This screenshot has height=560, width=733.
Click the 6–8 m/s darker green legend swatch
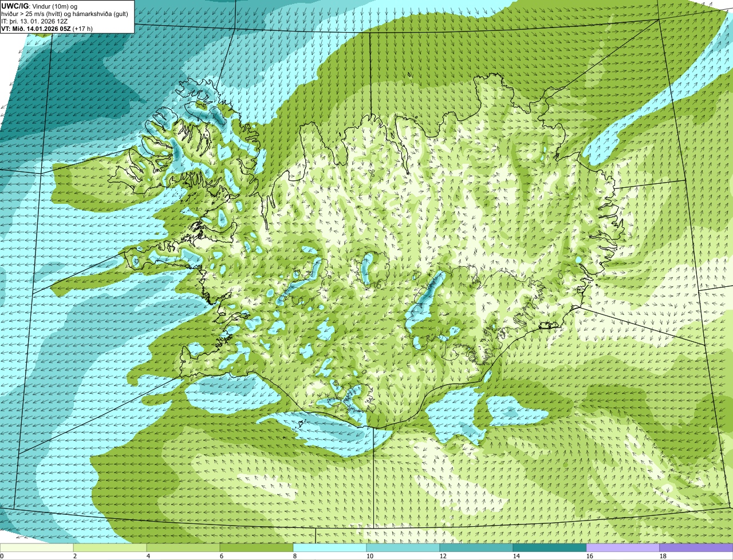257,547
